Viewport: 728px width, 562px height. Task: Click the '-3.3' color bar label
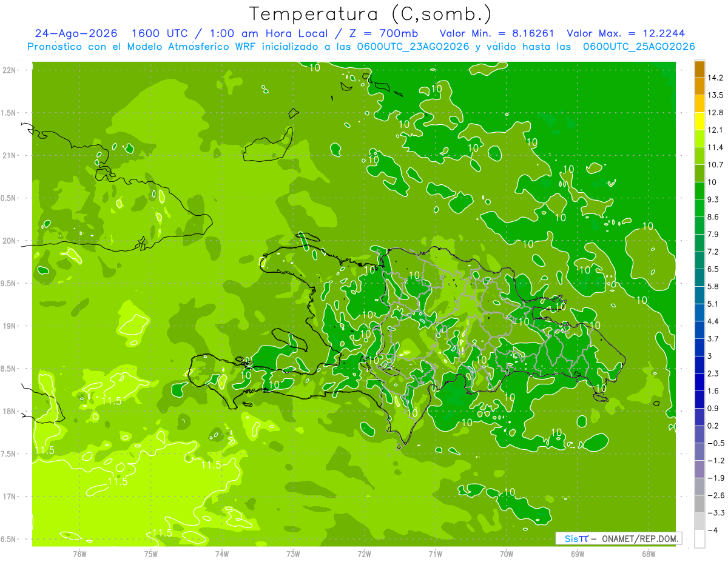coord(716,513)
